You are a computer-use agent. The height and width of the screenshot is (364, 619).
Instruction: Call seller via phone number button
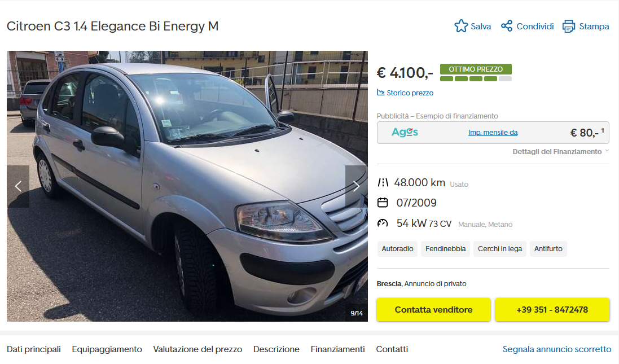(x=552, y=309)
